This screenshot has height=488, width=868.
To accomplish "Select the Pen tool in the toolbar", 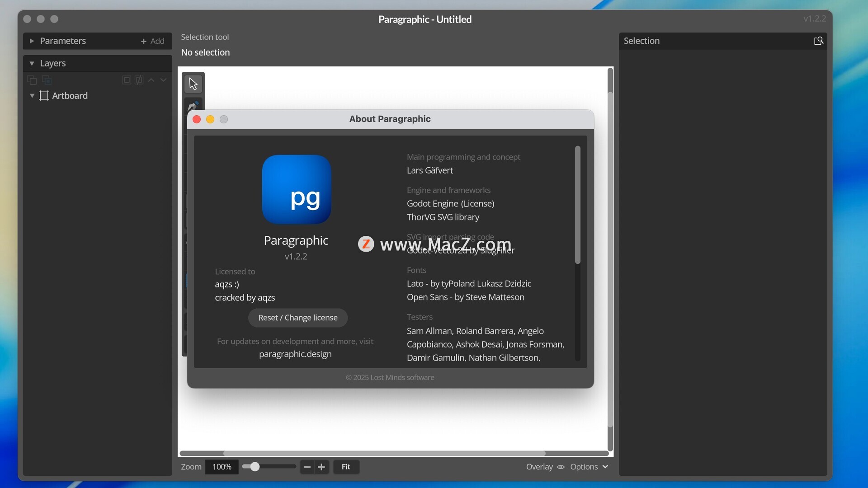I will pyautogui.click(x=193, y=105).
